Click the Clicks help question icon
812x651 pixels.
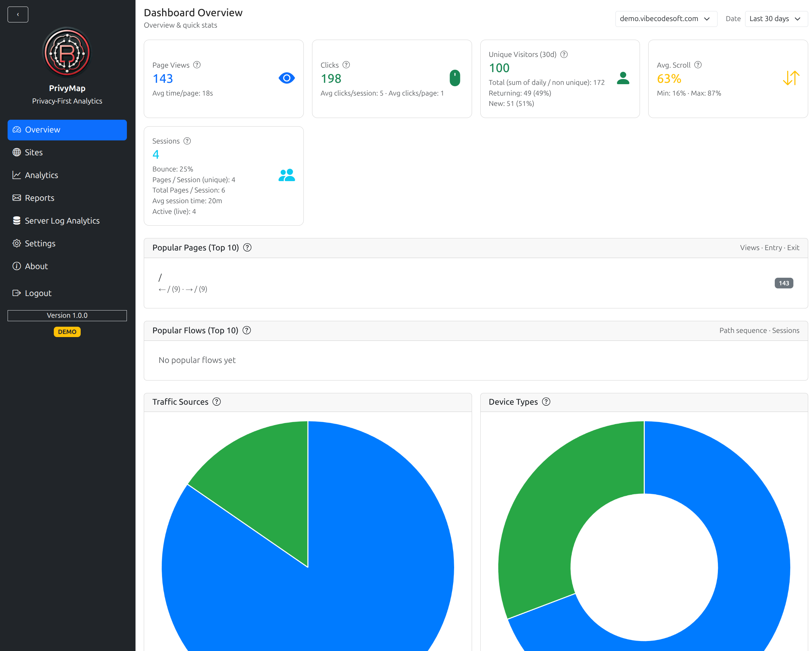pyautogui.click(x=346, y=65)
